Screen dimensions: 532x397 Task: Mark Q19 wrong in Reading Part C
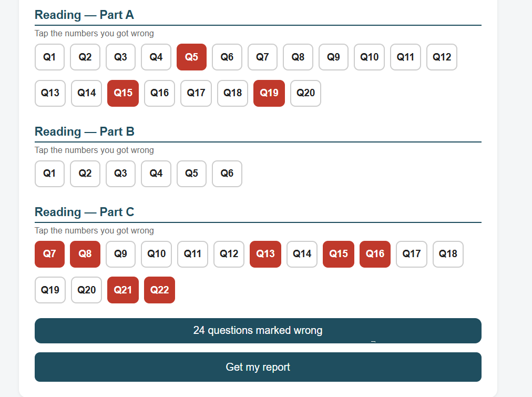tap(50, 290)
